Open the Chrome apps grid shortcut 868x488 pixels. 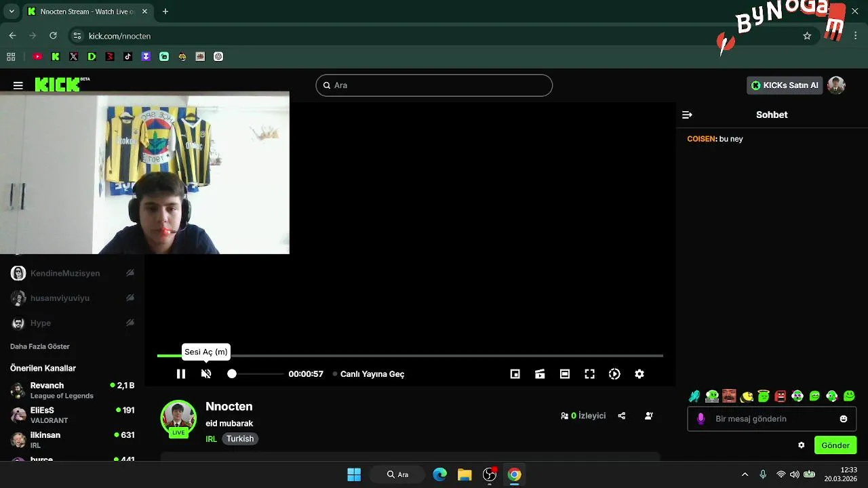[x=11, y=57]
